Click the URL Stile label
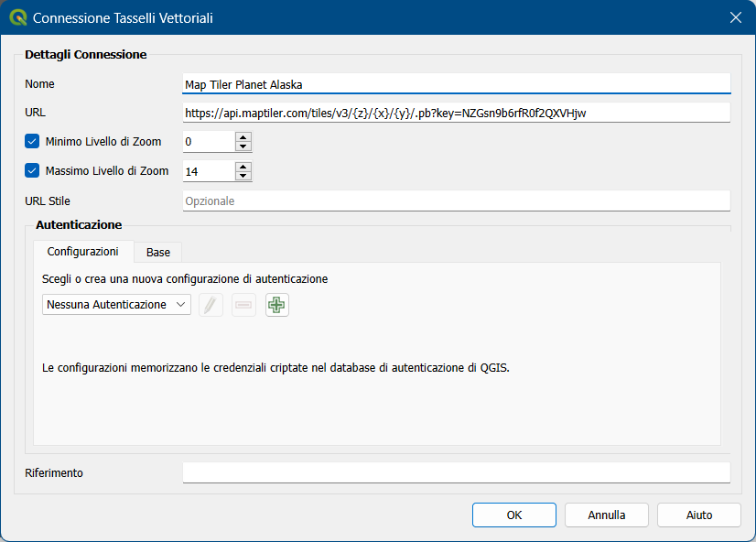756x542 pixels. (x=48, y=201)
